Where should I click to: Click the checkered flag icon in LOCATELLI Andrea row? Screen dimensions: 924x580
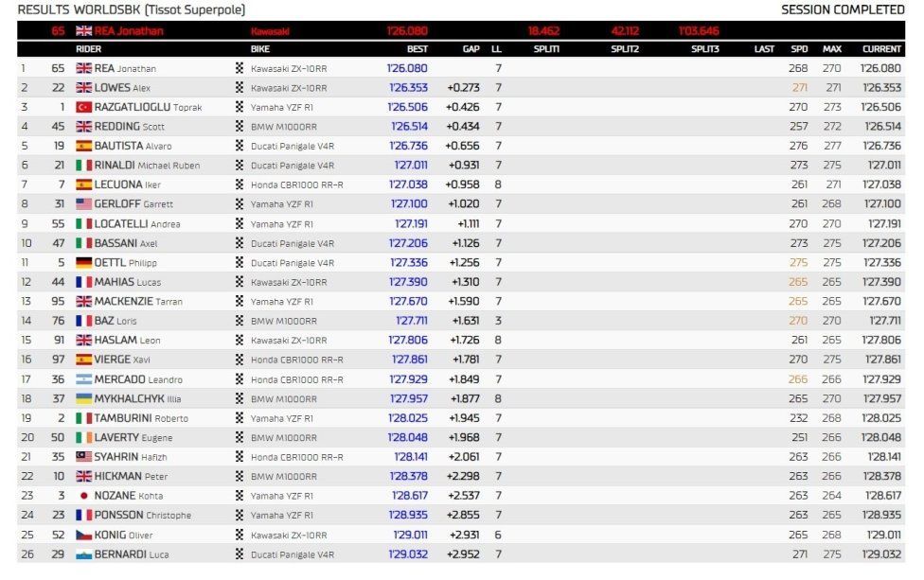pos(240,223)
